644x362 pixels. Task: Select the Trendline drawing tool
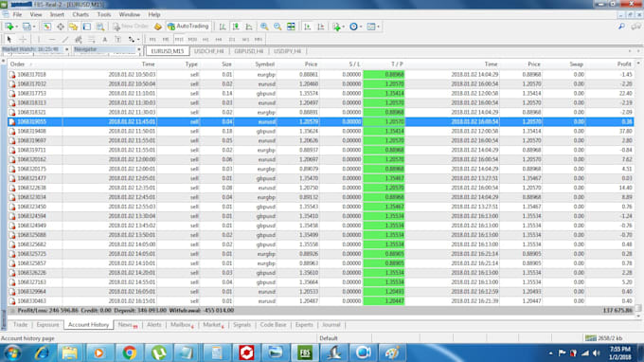(x=65, y=40)
